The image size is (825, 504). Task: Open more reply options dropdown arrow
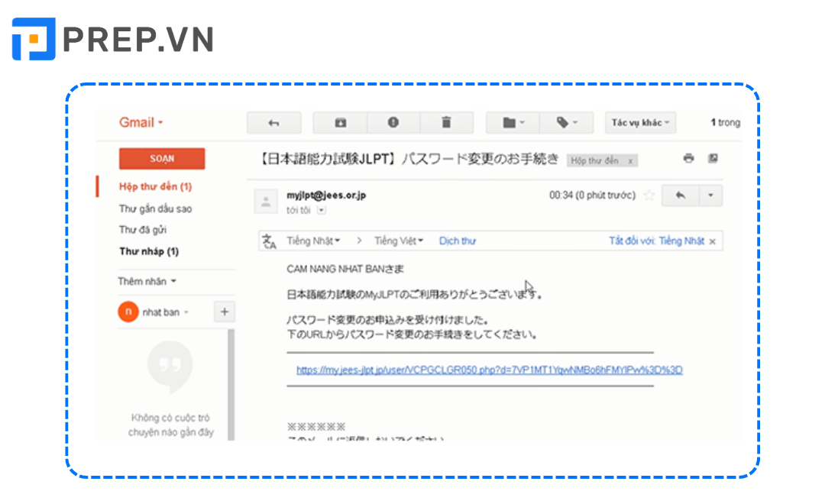pos(710,195)
